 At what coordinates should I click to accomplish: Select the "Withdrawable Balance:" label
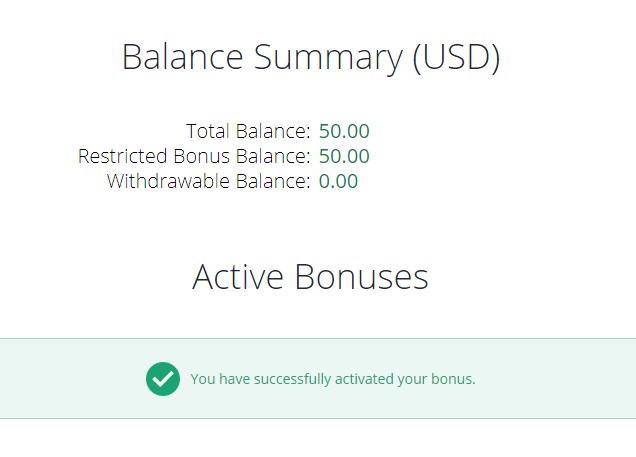[x=208, y=181]
